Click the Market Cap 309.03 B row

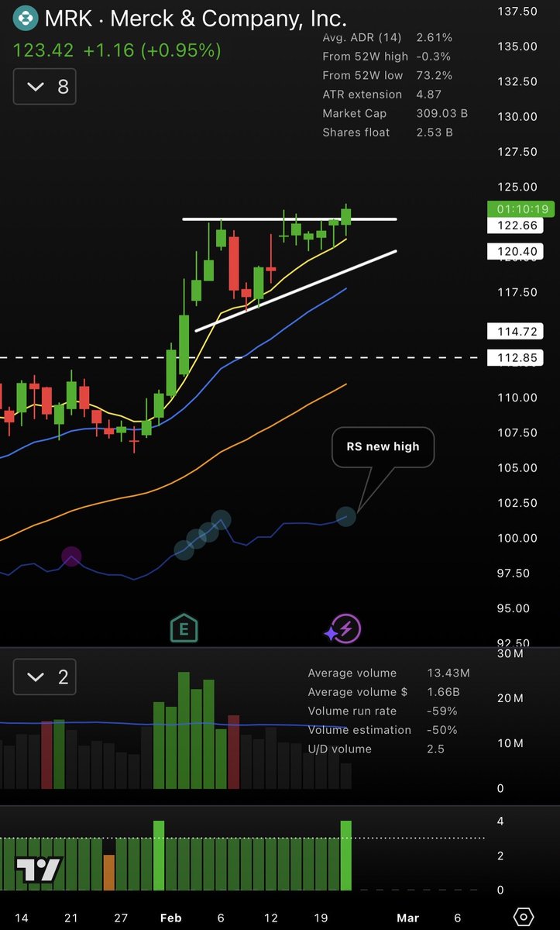click(x=395, y=113)
